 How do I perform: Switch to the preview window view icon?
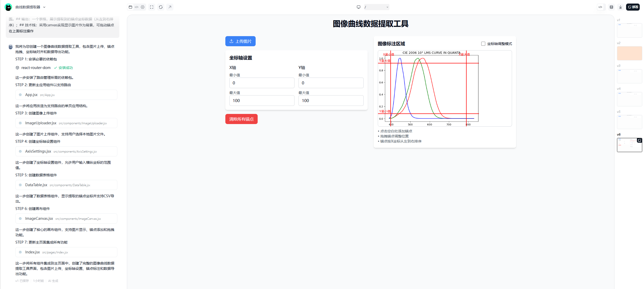point(130,7)
